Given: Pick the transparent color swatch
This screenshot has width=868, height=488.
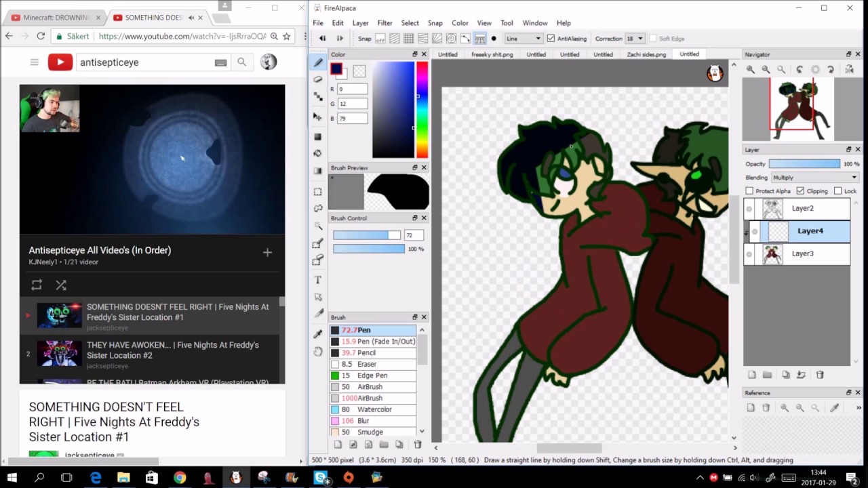Looking at the screenshot, I should coord(359,70).
